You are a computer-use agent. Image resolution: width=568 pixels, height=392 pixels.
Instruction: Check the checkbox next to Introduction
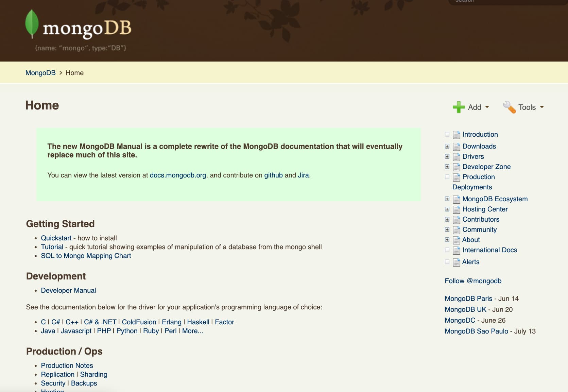(447, 134)
